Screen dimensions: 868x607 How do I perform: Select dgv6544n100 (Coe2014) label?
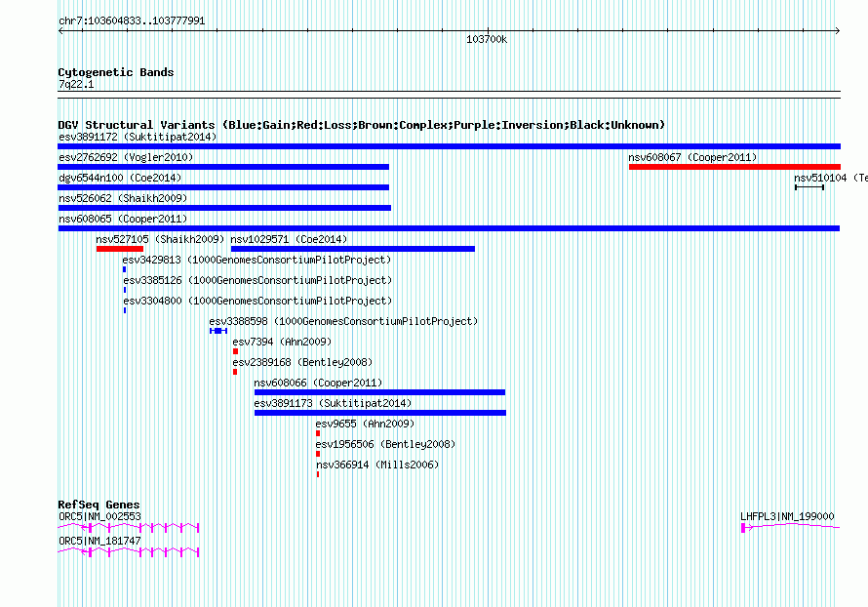pos(120,178)
